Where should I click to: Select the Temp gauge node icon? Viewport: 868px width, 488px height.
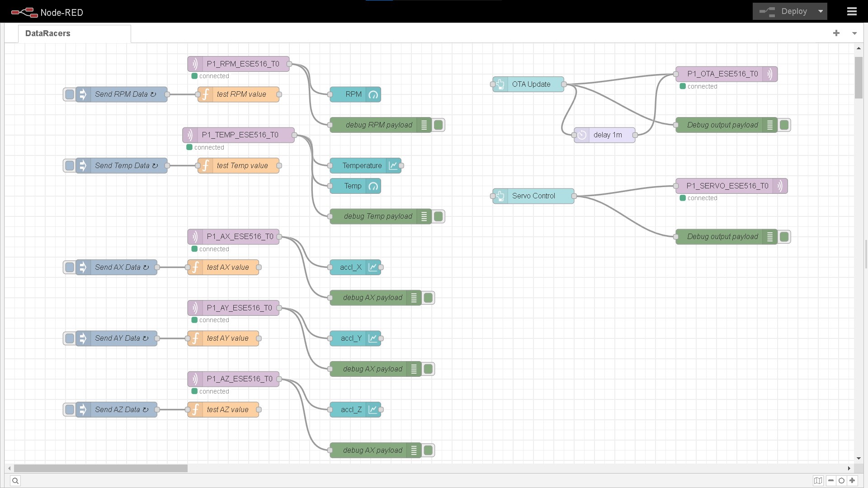pyautogui.click(x=373, y=186)
